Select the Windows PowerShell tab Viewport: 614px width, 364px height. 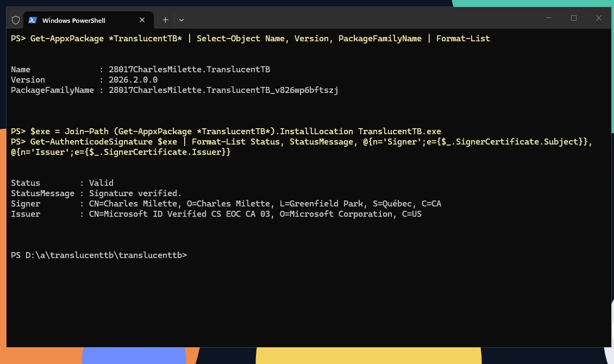[89, 20]
